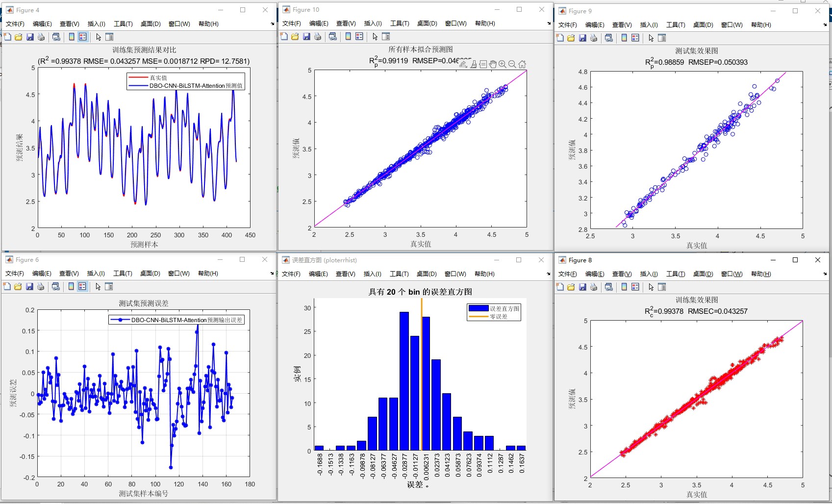This screenshot has height=504, width=832.
Task: Turn off the active legend button in Figure 6
Action: (82, 286)
